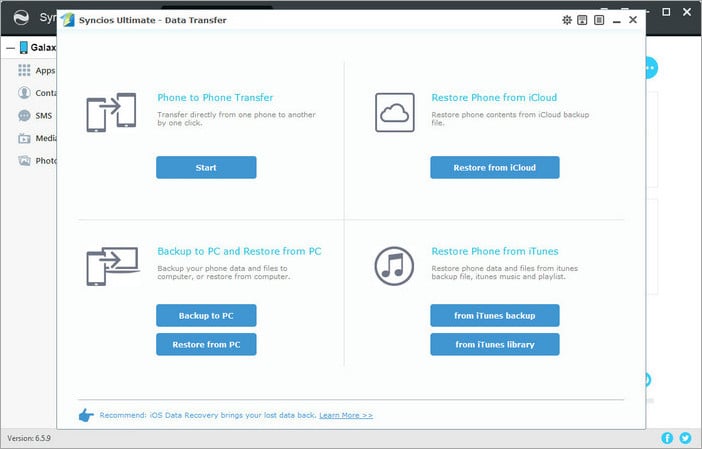Click the Restore Phone from iTunes heading
Image resolution: width=702 pixels, height=449 pixels.
[495, 251]
